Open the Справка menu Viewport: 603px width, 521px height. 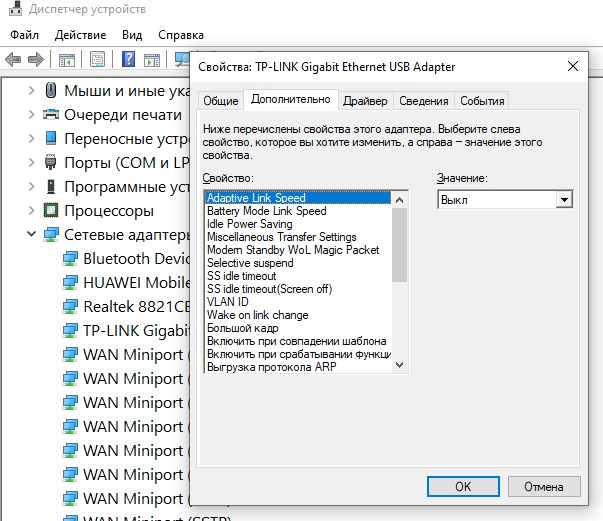pyautogui.click(x=181, y=35)
